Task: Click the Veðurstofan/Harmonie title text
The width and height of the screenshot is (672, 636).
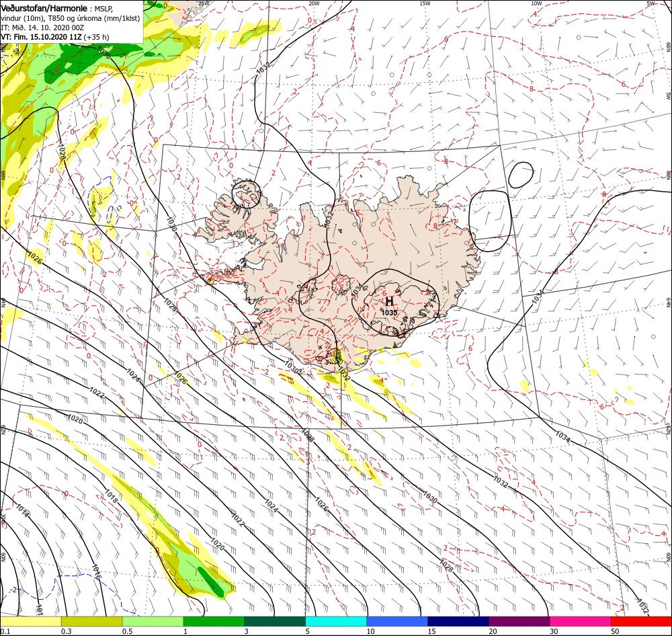Action: pos(44,9)
